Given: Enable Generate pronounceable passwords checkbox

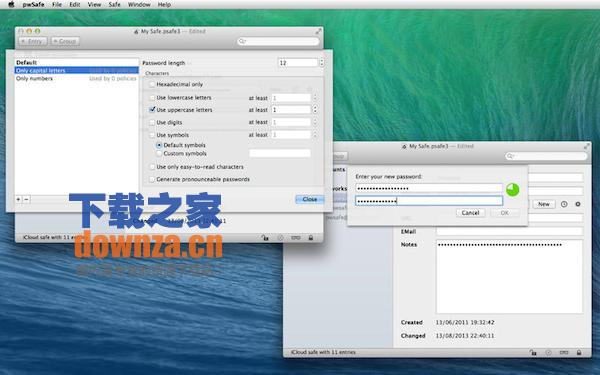Looking at the screenshot, I should click(x=152, y=179).
